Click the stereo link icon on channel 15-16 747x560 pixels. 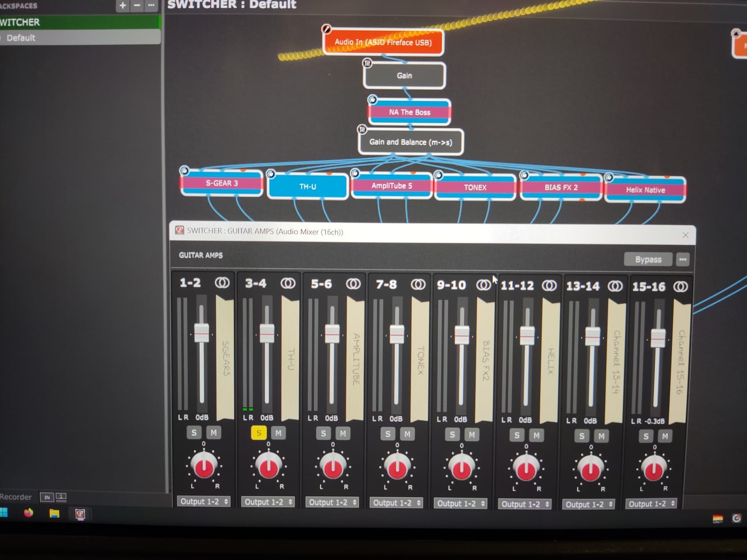[x=680, y=287]
